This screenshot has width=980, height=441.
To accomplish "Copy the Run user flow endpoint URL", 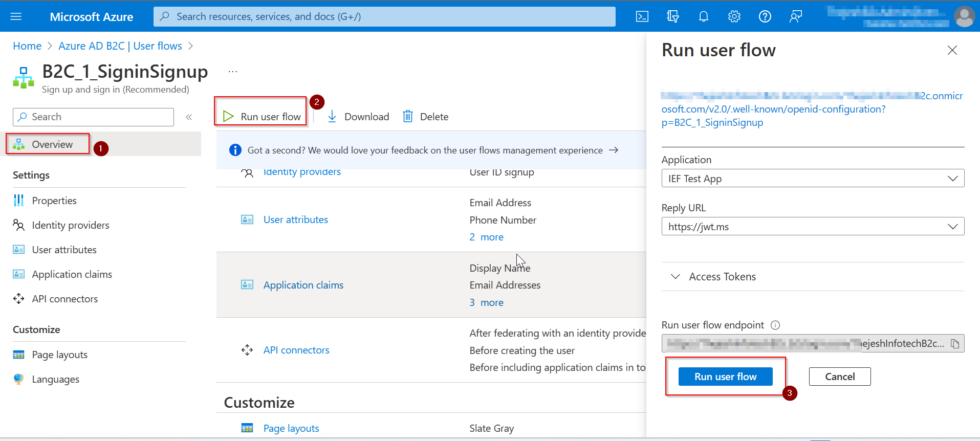I will [955, 344].
